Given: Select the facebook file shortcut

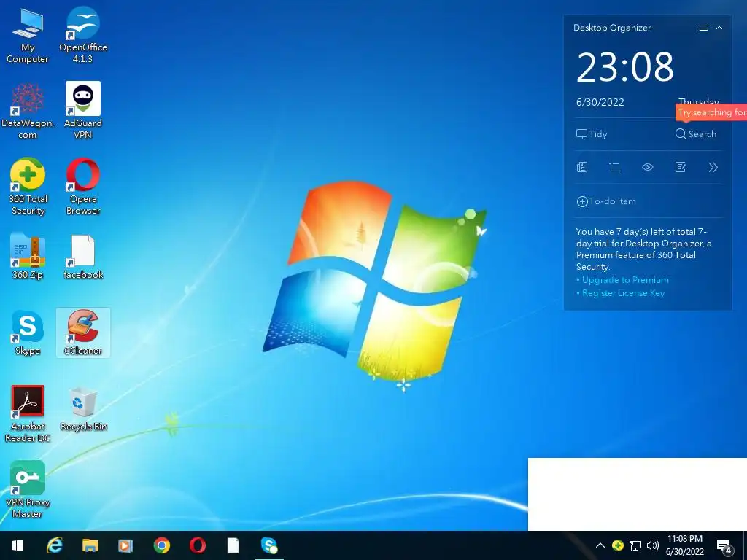Looking at the screenshot, I should (83, 257).
